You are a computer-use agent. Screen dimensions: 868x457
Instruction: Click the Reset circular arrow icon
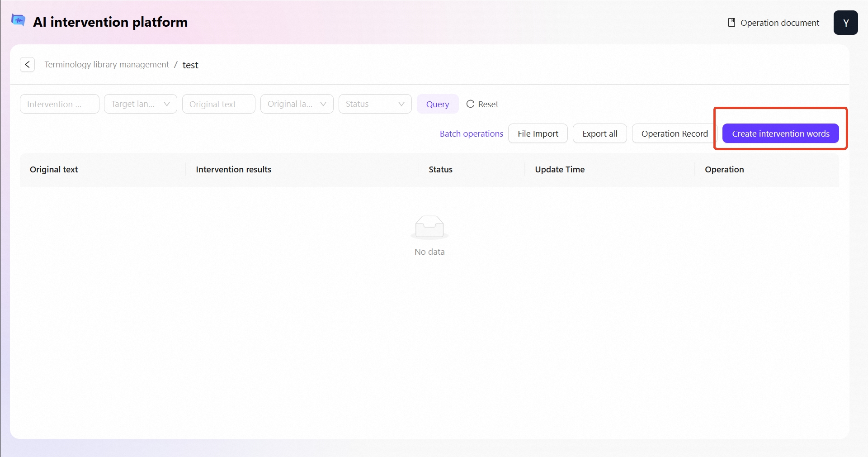(470, 104)
